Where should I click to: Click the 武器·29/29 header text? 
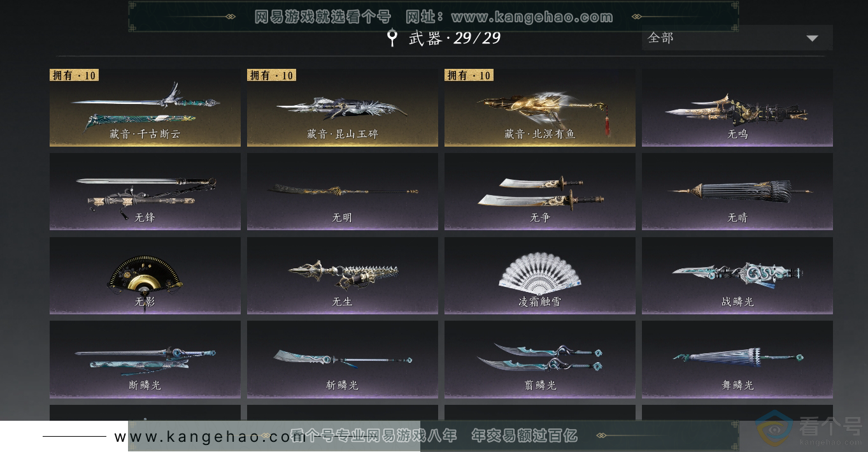455,38
